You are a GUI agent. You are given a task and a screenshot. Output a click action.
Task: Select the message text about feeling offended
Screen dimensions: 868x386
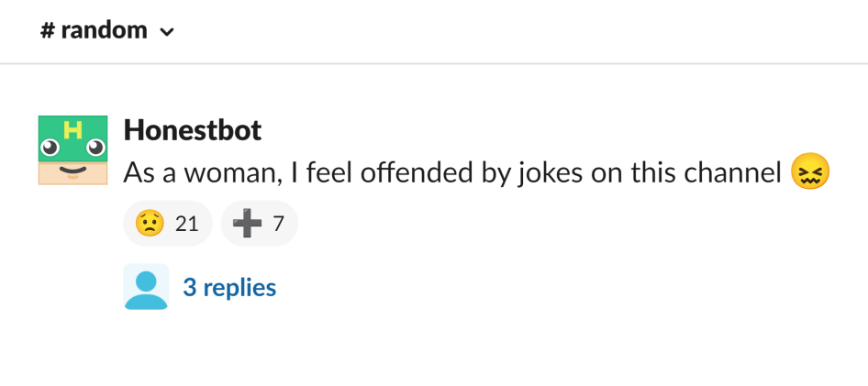click(x=451, y=173)
